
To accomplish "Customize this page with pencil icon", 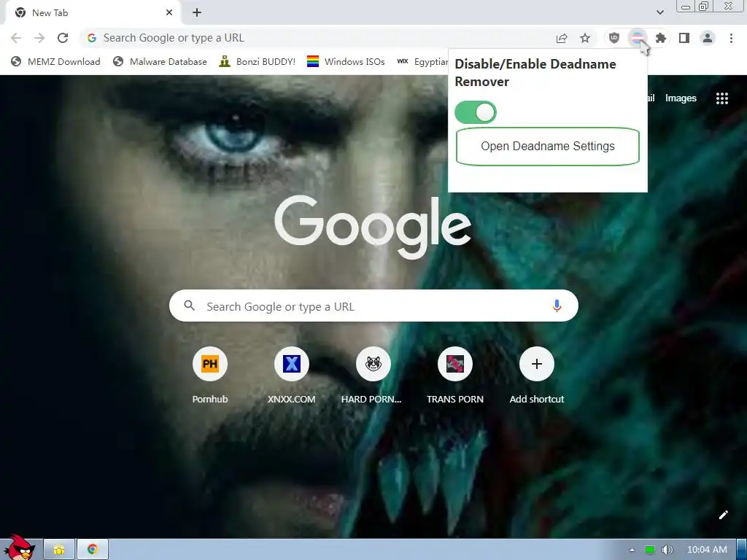I will [723, 515].
